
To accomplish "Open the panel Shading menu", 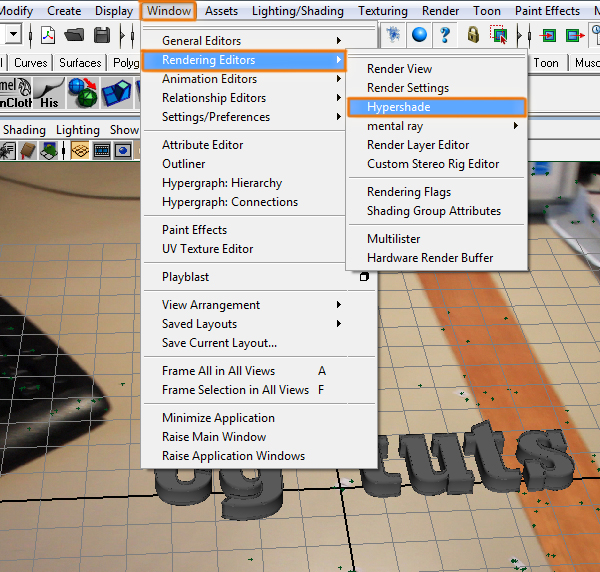I will (24, 130).
